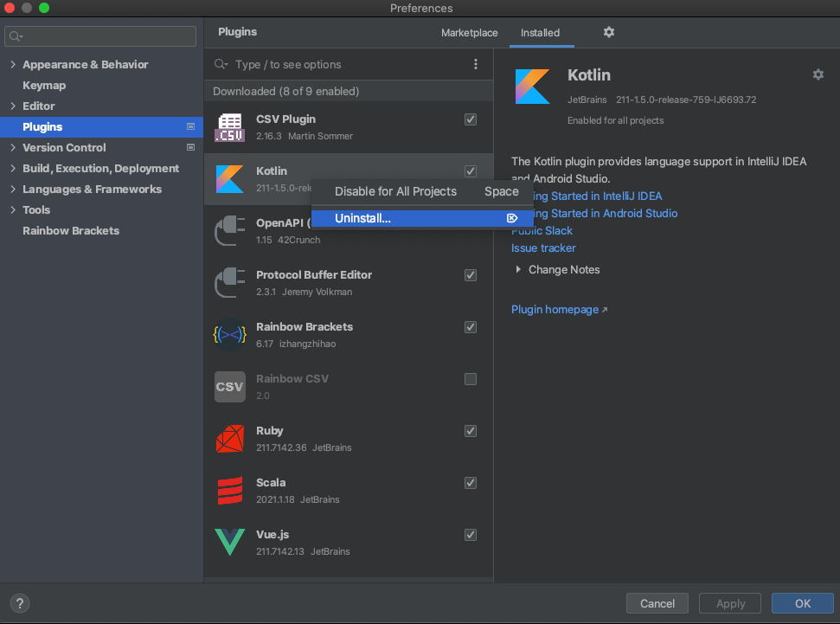Click the Apply button

730,603
